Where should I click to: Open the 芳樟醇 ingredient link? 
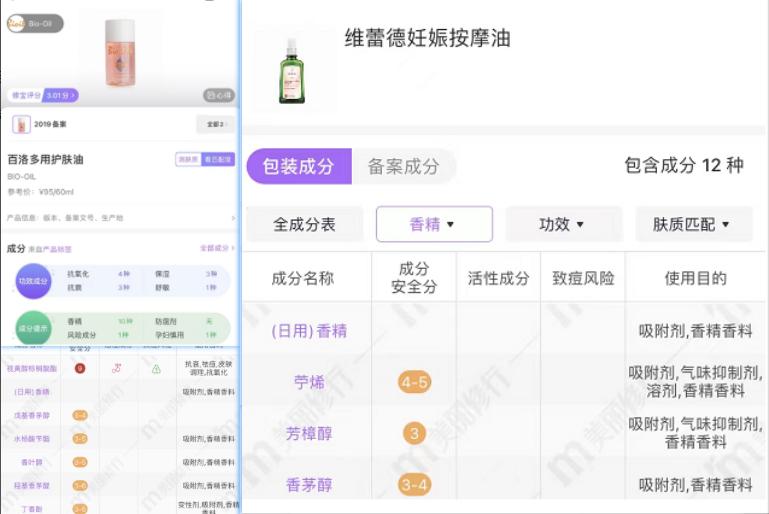[x=309, y=434]
